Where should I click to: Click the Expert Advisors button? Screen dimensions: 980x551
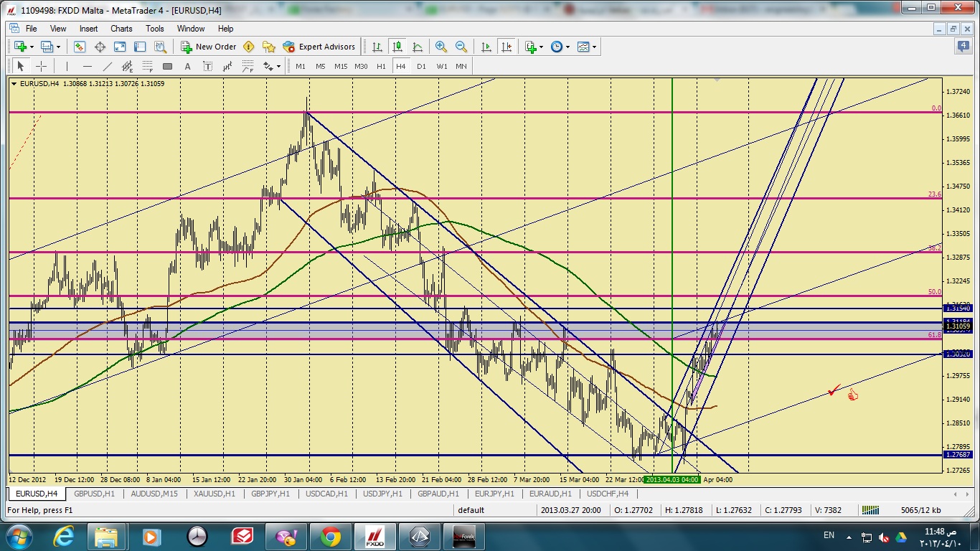coord(319,47)
